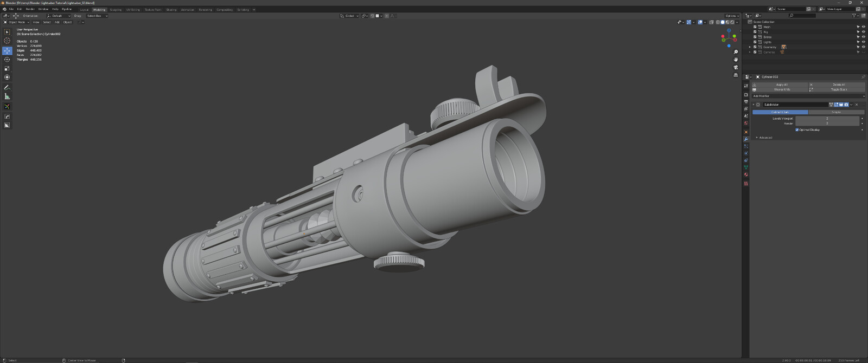Pick the Rotate tool in the toolbar
The image size is (868, 363).
coord(7,59)
